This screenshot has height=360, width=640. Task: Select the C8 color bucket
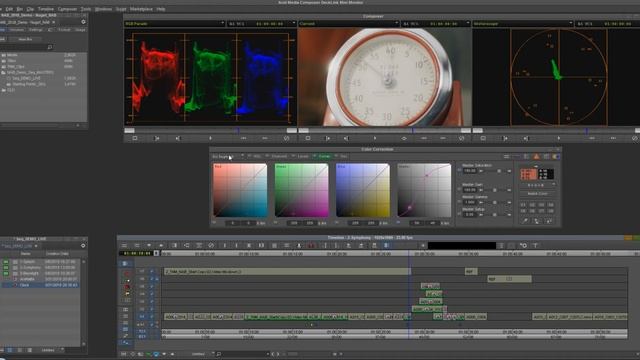pos(551,211)
